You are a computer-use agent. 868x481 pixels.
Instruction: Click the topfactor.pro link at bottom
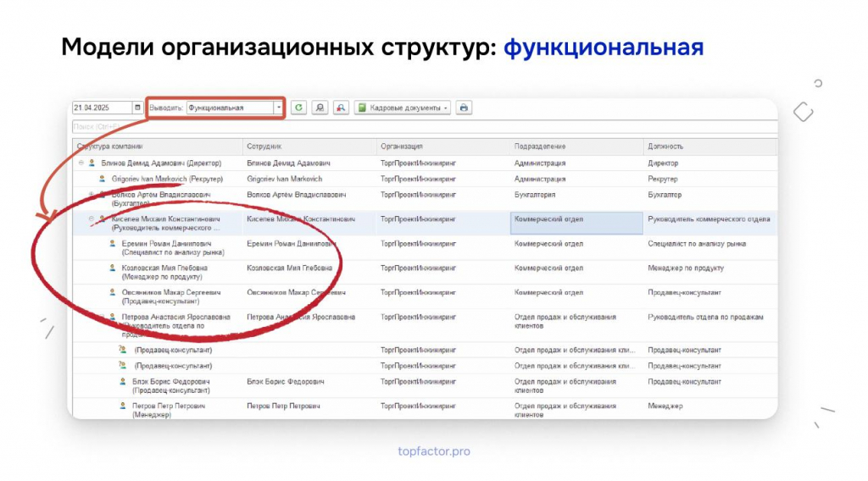pos(434,451)
